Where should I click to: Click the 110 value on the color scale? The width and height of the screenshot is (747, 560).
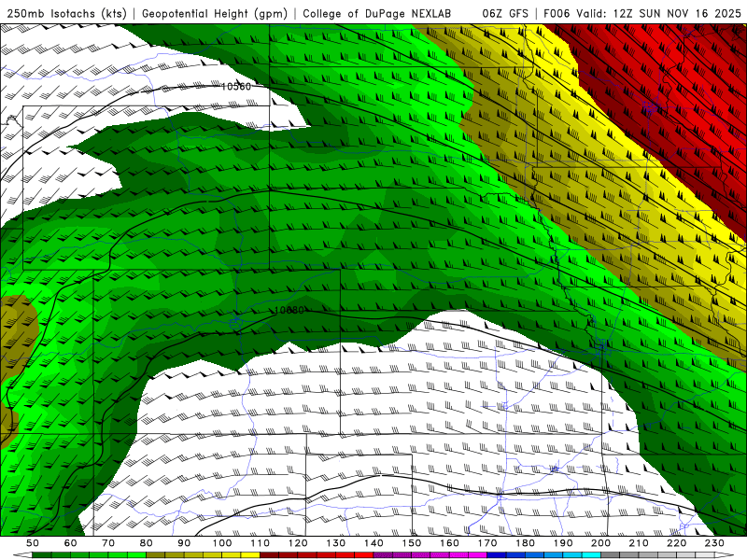[261, 543]
